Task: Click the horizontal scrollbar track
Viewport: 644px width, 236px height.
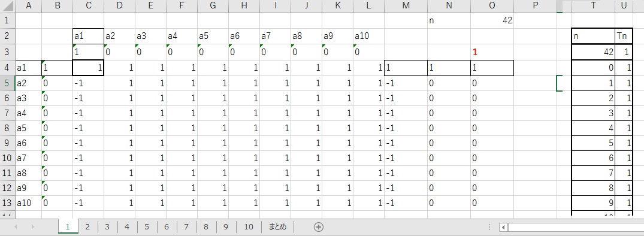Action: [576, 227]
